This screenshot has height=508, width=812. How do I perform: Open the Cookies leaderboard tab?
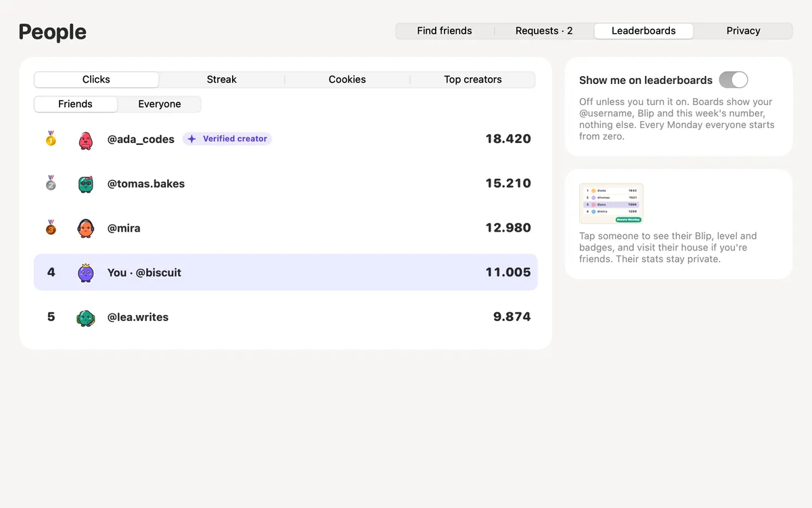pyautogui.click(x=347, y=80)
